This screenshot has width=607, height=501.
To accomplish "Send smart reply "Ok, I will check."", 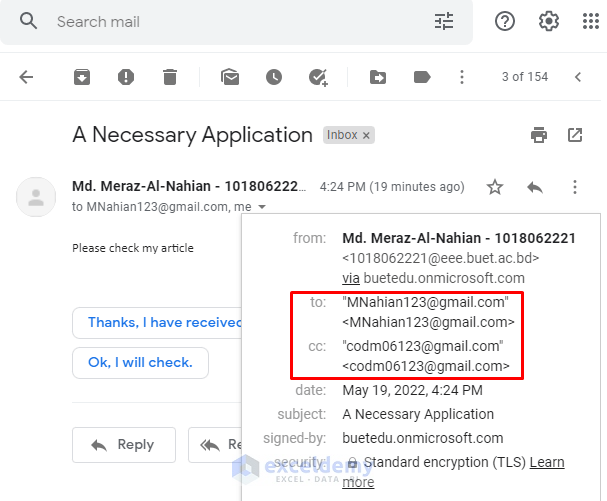I will [140, 362].
